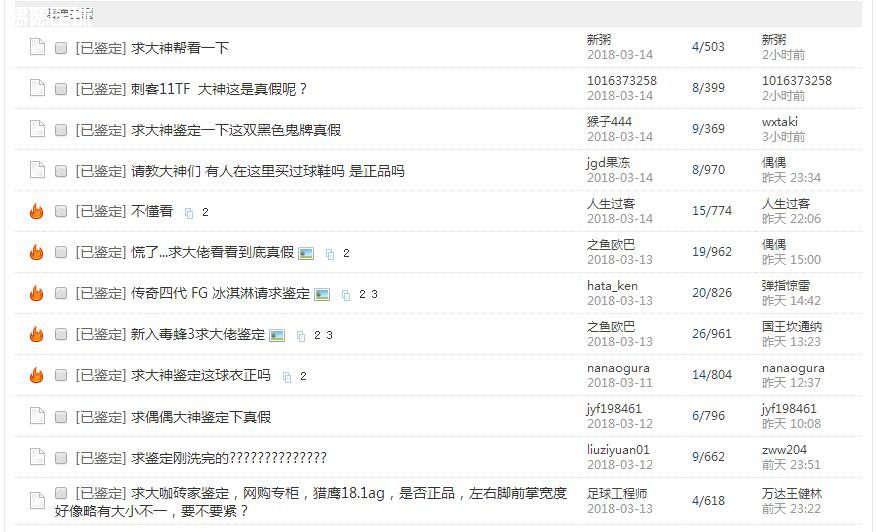Go to page 3 of 传奇四代 FG thread
Viewport: 876px width, 532px height.
click(x=374, y=294)
